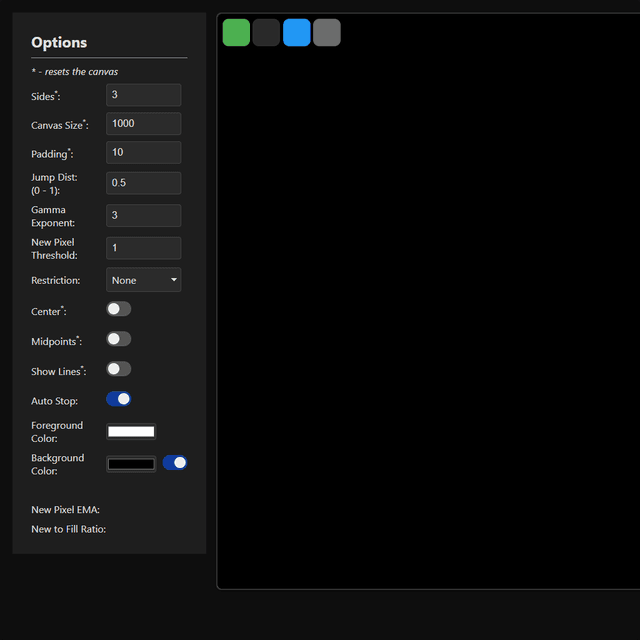The width and height of the screenshot is (640, 640).
Task: Enable the Show Lines toggle
Action: coord(119,369)
